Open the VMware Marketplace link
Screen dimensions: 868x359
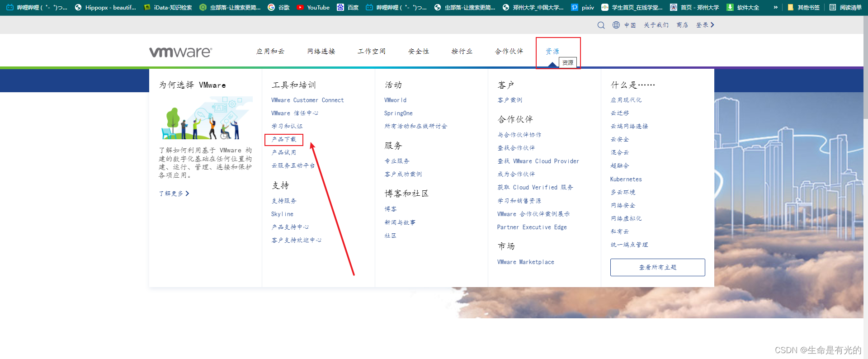coord(526,262)
